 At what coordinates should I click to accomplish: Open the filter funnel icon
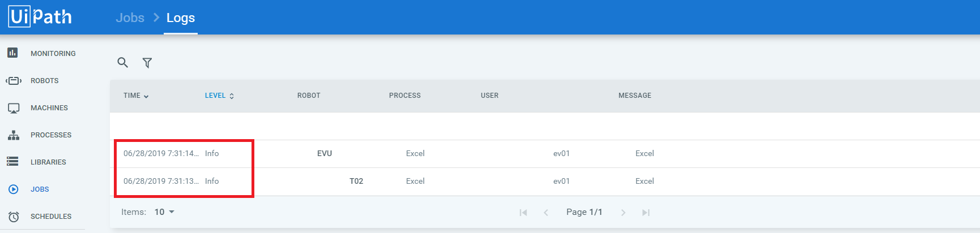pyautogui.click(x=147, y=63)
